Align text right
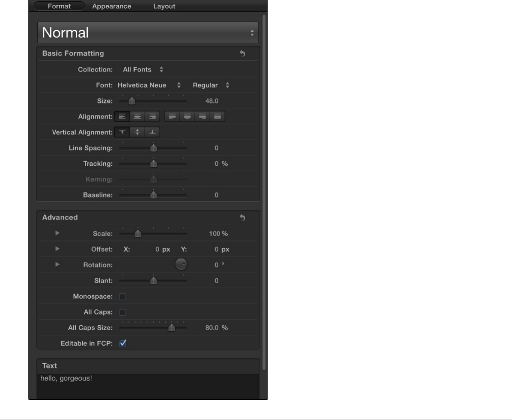 tap(152, 116)
